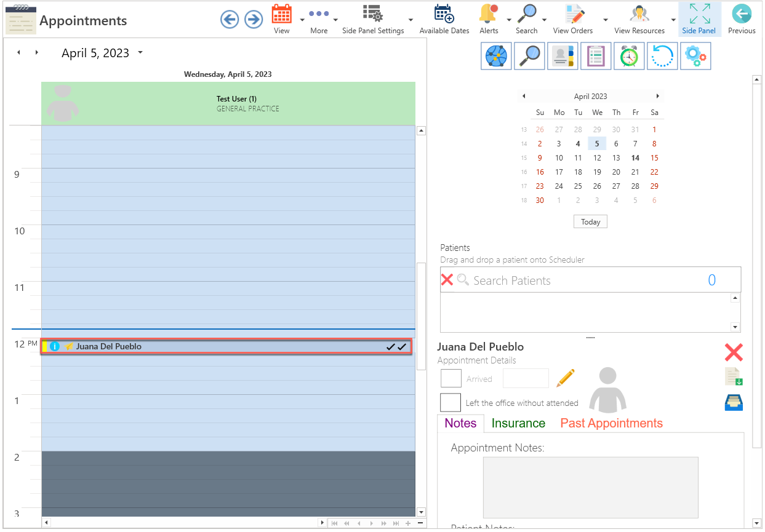Click the Search Patients field
Viewport: 765px width, 532px height.
(590, 280)
